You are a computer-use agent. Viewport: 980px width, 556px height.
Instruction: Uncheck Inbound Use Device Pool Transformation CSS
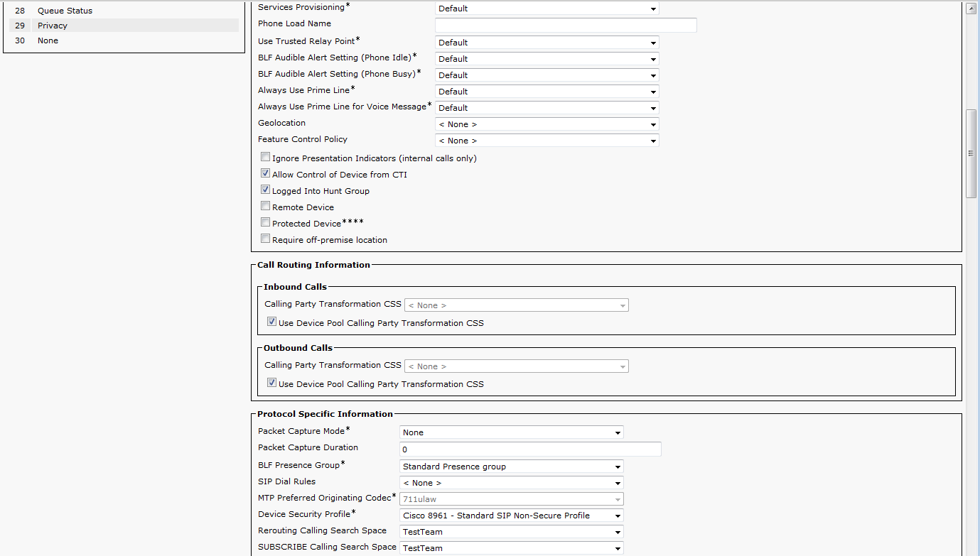[x=271, y=322]
